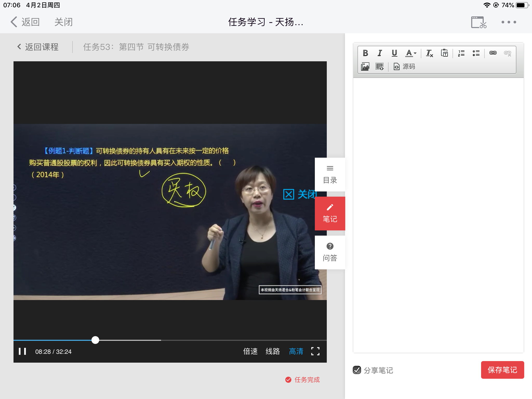Expand the 高清 quality options
This screenshot has height=399, width=532.
tap(296, 351)
